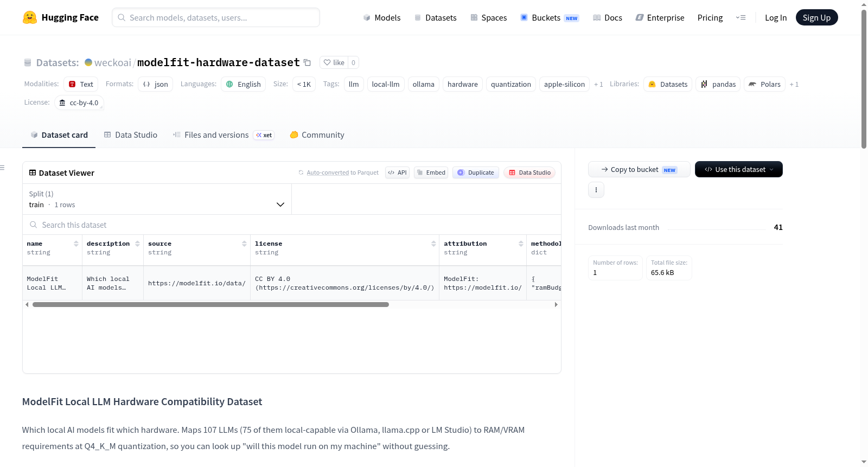Select the hardware tag
868x467 pixels.
click(x=463, y=84)
